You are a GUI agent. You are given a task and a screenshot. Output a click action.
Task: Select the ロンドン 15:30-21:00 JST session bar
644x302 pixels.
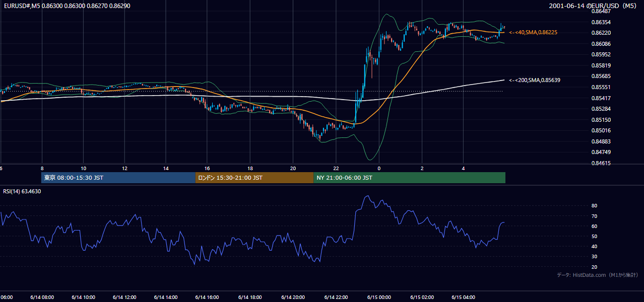point(254,178)
